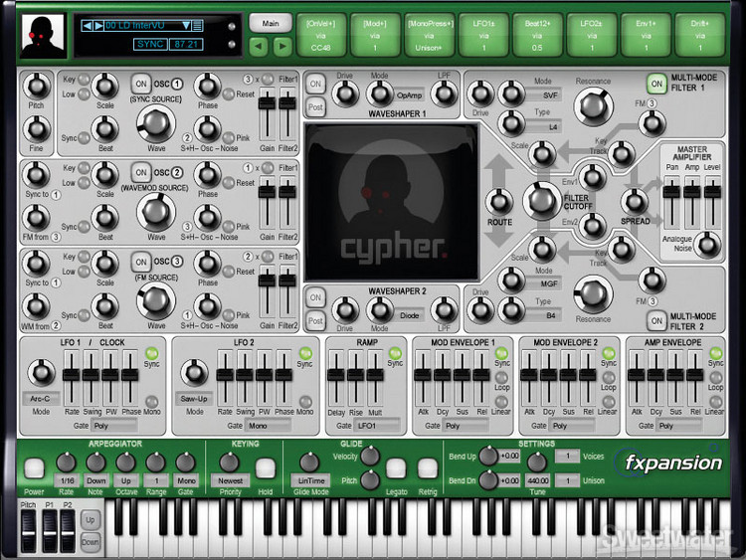Toggle LFO 1 Sync LED

pos(152,353)
